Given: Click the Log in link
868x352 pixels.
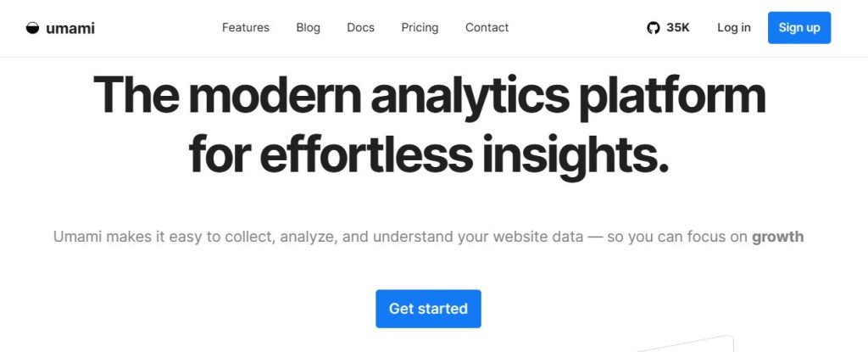Looking at the screenshot, I should point(734,28).
